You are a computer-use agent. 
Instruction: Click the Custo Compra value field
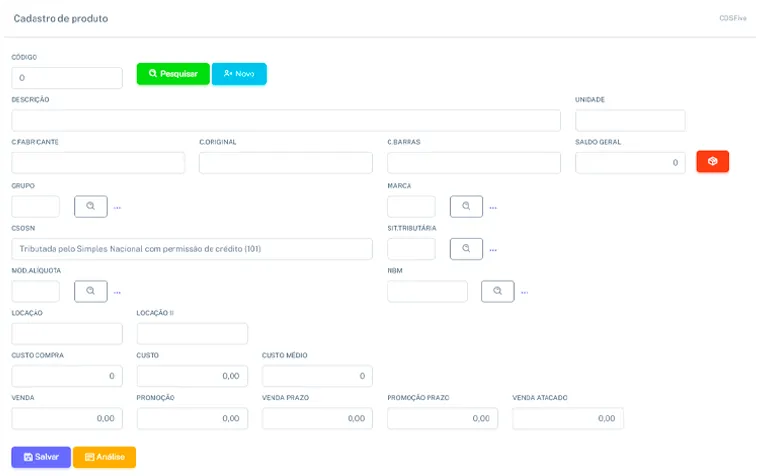(67, 376)
